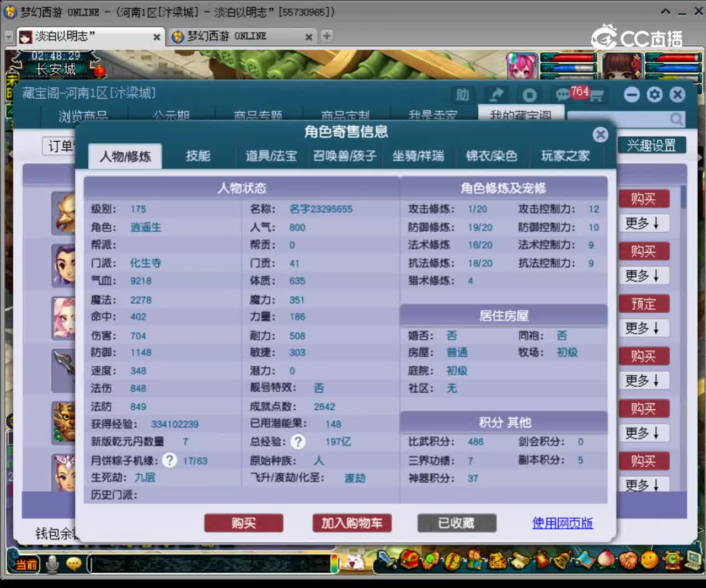
Task: Click the peach icon in the bottom toolbar
Action: click(606, 560)
